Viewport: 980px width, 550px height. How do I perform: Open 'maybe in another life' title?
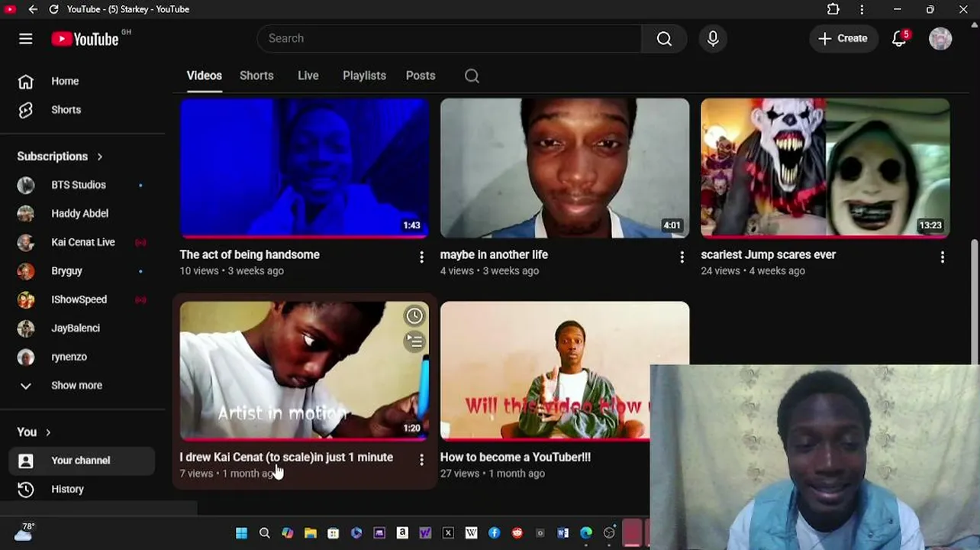point(494,255)
